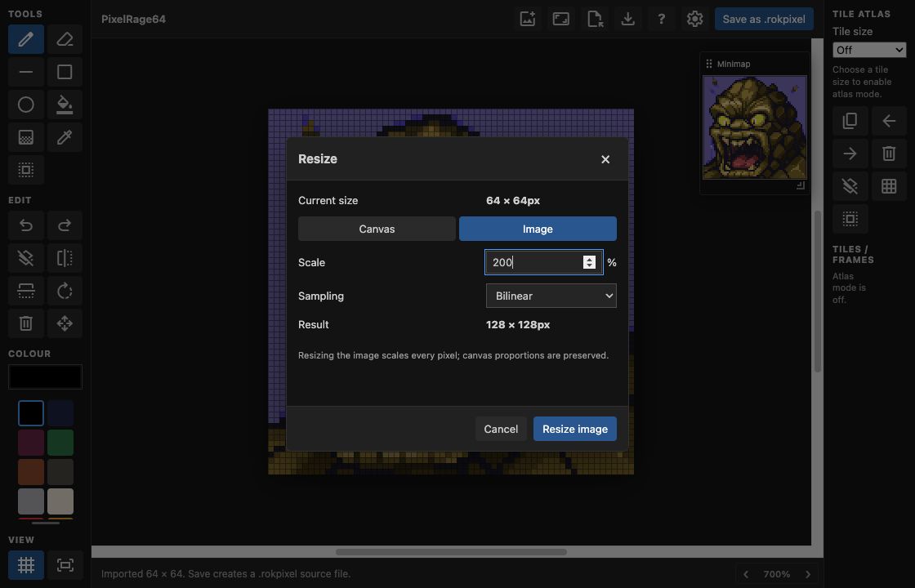Click the Minimap monster thumbnail
Screen dimensions: 915x588
(755, 127)
